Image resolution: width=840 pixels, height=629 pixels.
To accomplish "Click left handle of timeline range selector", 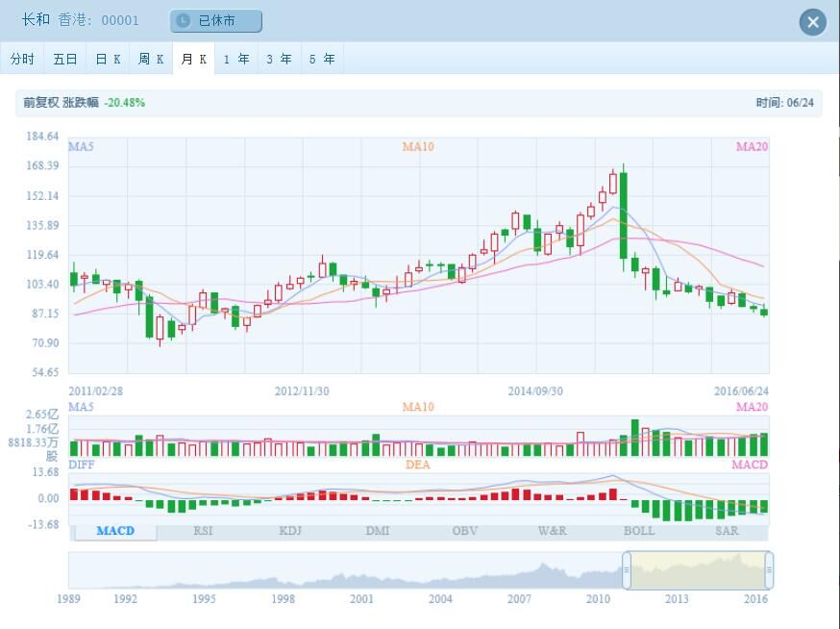I will click(x=627, y=570).
